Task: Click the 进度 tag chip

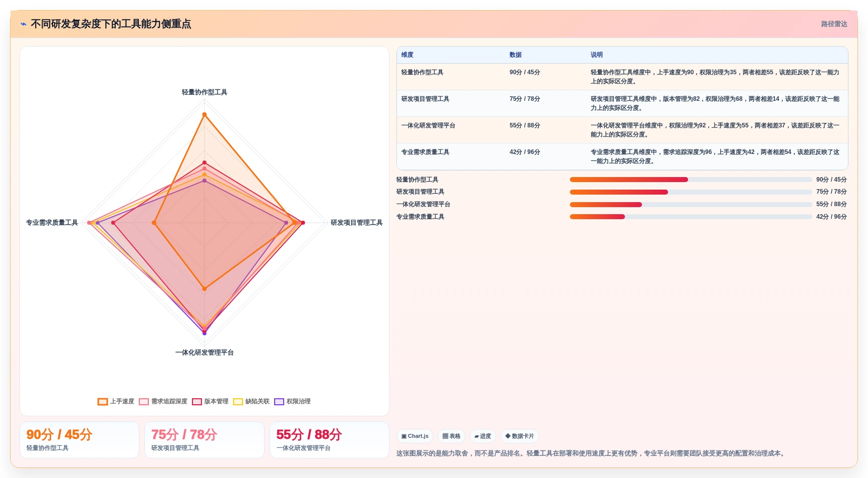Action: click(x=483, y=436)
